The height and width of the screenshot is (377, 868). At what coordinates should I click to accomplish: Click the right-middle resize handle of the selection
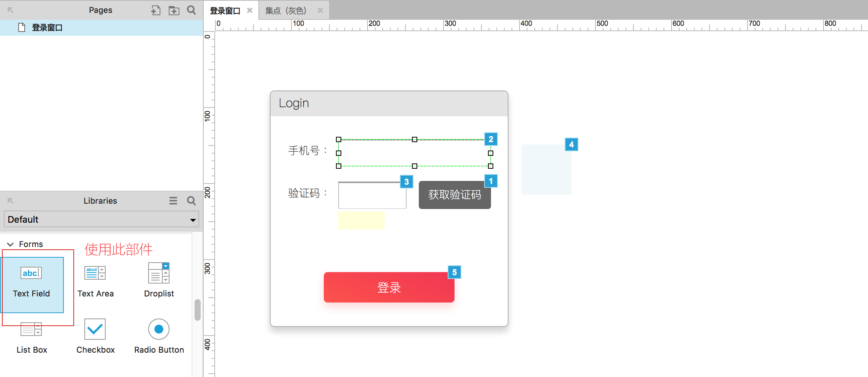pos(491,153)
